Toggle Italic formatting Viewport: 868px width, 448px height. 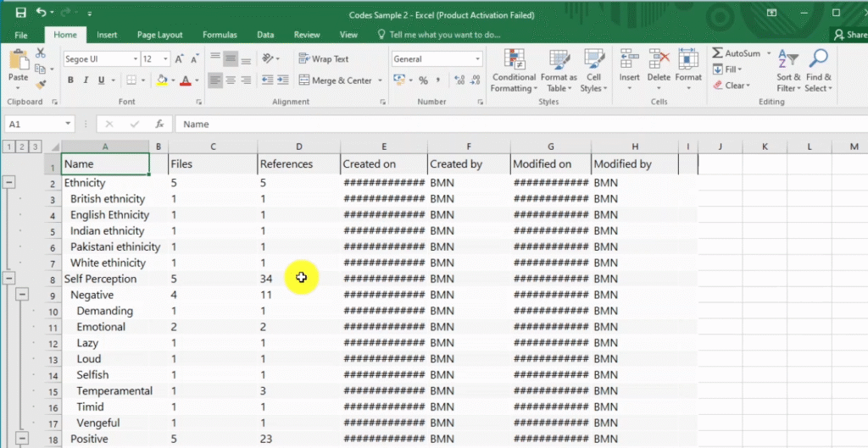(x=86, y=80)
